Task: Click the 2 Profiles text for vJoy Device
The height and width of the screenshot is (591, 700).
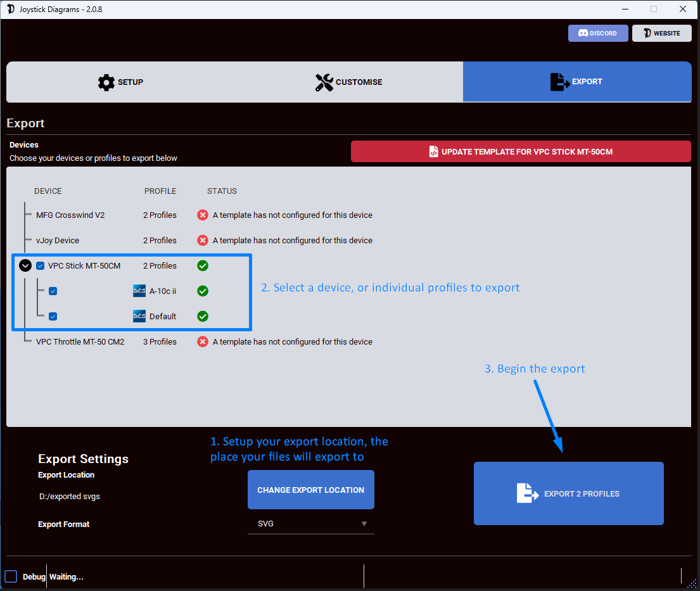Action: 160,241
